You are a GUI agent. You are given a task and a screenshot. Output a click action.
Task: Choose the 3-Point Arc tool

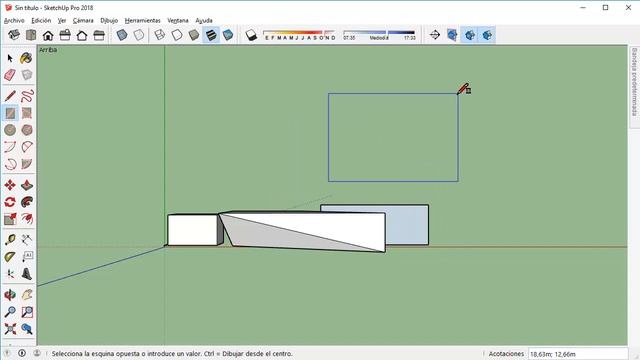click(10, 164)
